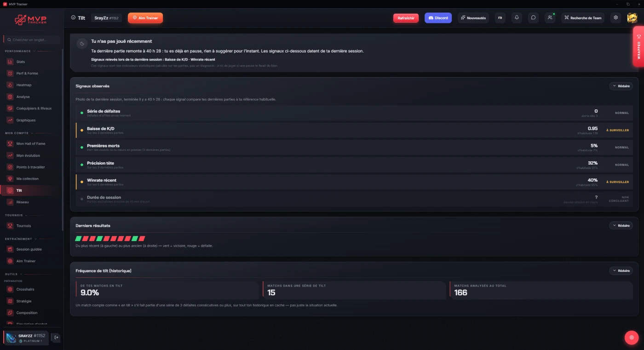Open the Wrapped side tab

[x=638, y=46]
